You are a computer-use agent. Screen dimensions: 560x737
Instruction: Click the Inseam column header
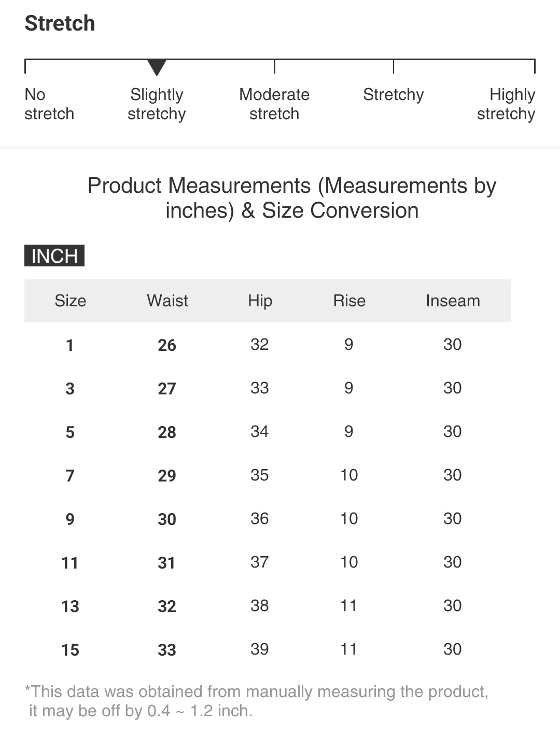pos(453,301)
